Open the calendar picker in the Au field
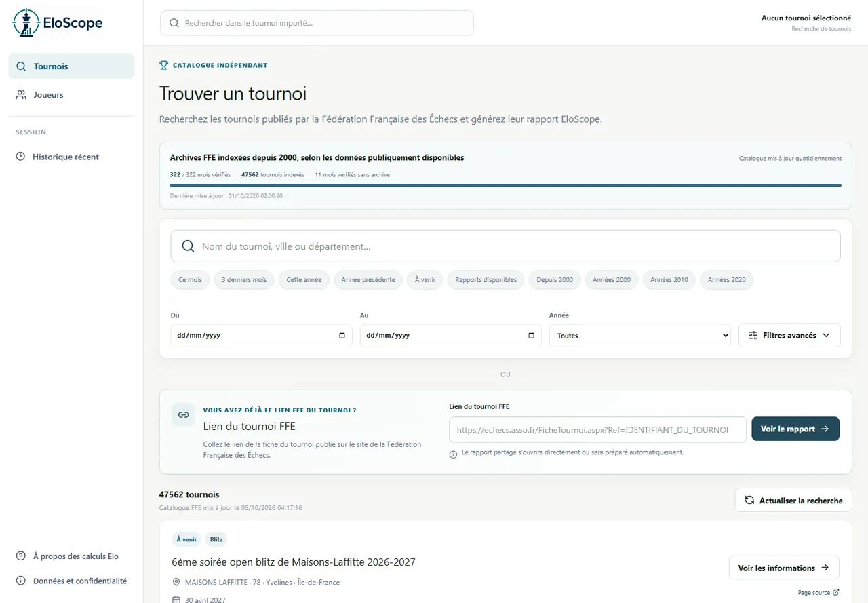 [x=531, y=336]
